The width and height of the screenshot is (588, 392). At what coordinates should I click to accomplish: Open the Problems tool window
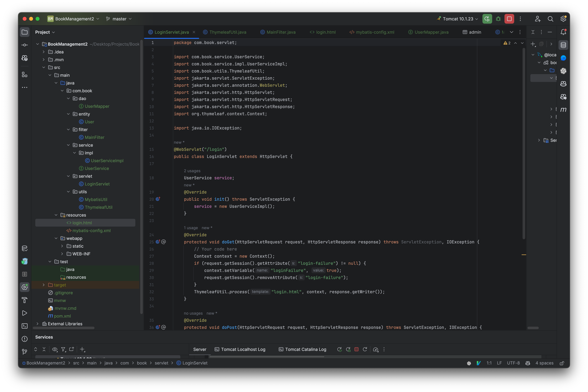(x=24, y=339)
